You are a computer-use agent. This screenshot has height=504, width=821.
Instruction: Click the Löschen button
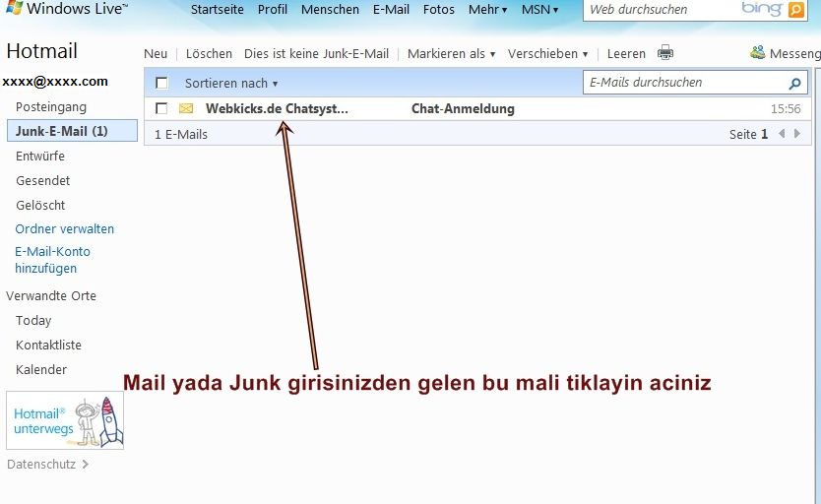[209, 53]
